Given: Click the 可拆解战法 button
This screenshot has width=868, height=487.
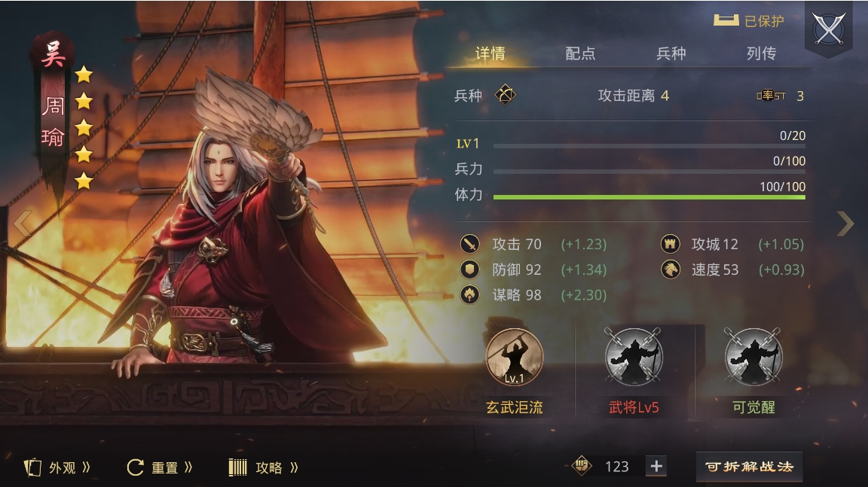Looking at the screenshot, I should point(749,467).
